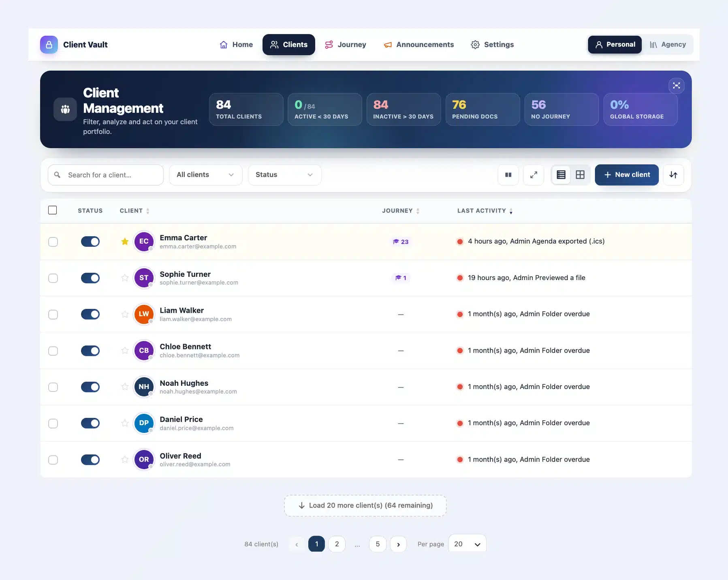
Task: Click Daniel Price DP avatar
Action: pyautogui.click(x=144, y=423)
